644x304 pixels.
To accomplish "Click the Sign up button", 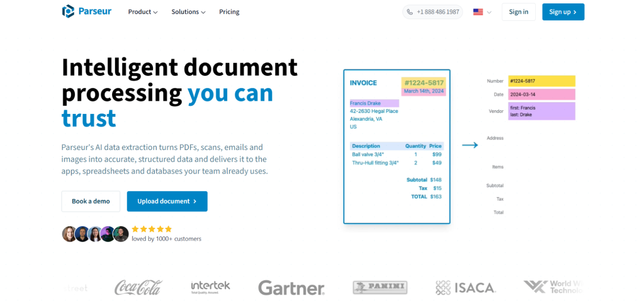I will (x=563, y=12).
